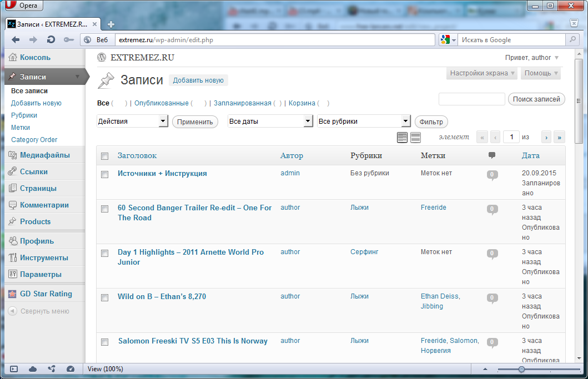588x379 pixels.
Task: Open the Действия bulk actions dropdown
Action: (132, 122)
